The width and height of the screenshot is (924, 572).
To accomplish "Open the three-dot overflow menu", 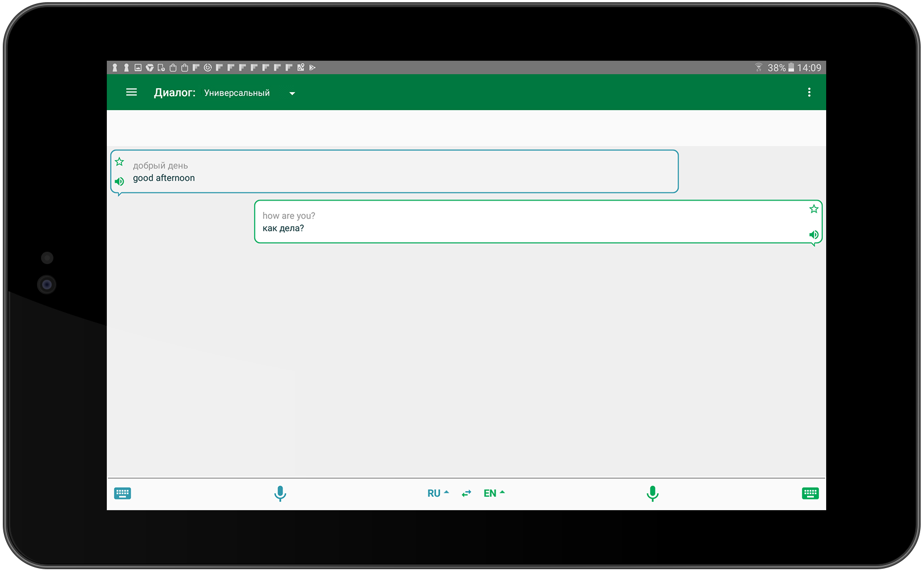I will 809,92.
